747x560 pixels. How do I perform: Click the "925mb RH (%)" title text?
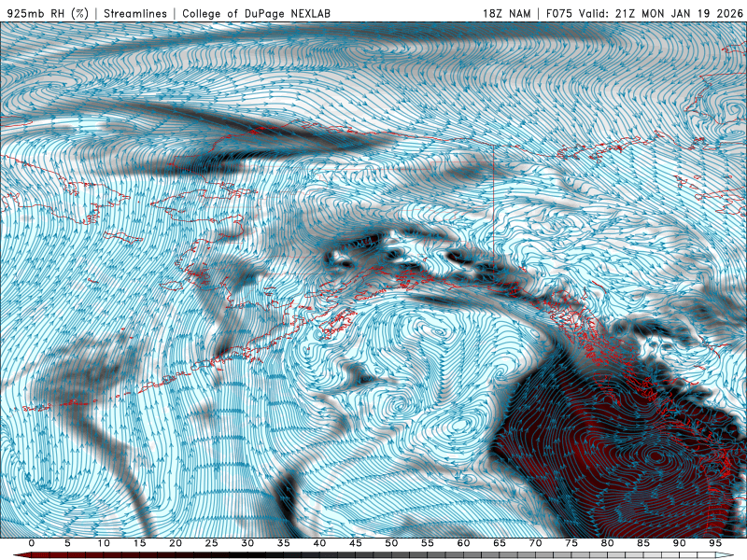point(49,13)
